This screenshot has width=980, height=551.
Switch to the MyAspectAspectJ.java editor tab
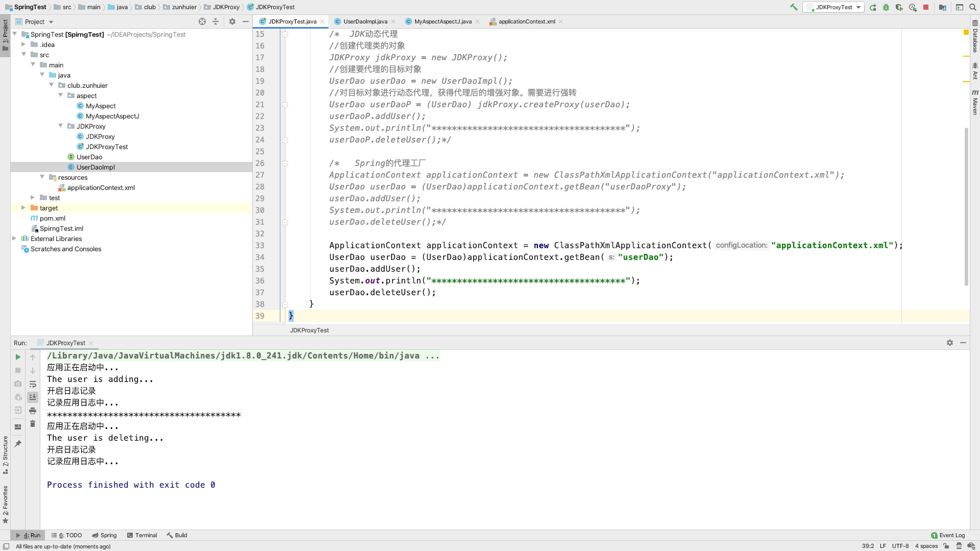tap(443, 21)
